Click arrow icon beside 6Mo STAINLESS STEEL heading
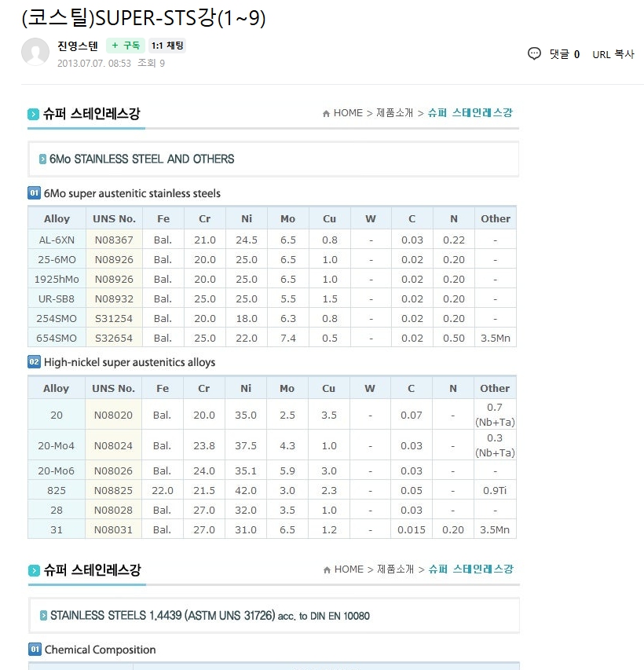 (42, 159)
